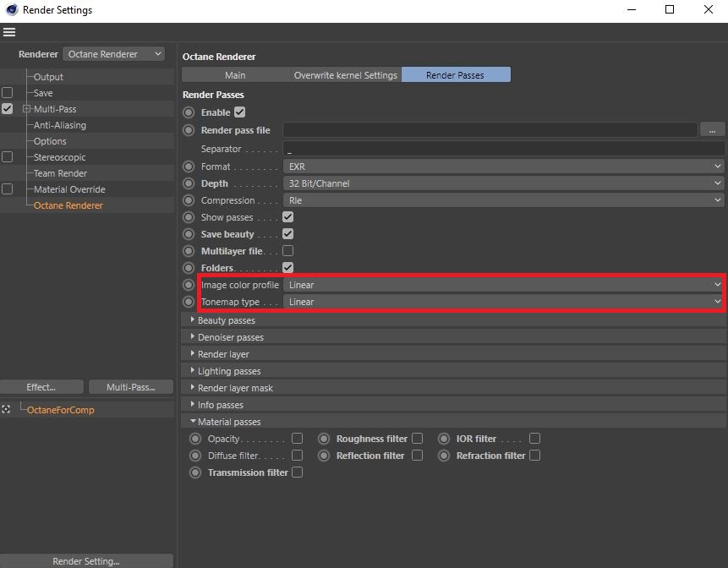728x568 pixels.
Task: Click the Effect... button
Action: pyautogui.click(x=41, y=387)
